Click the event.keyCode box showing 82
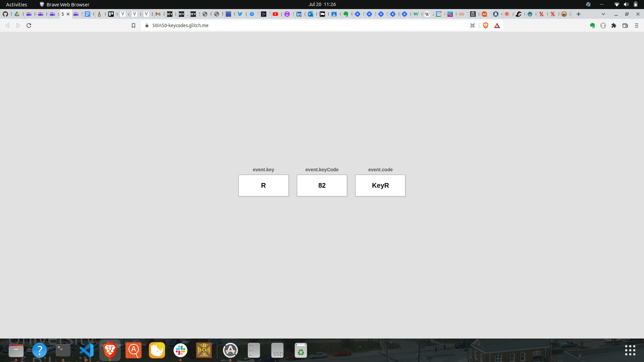Screen dimensions: 644x362 click(322, 185)
